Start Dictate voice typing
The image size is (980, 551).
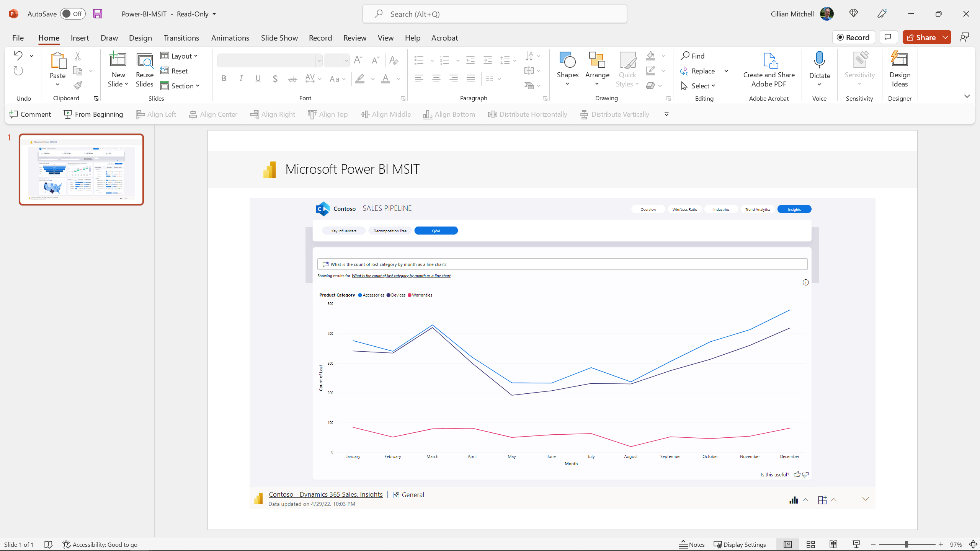(x=819, y=65)
